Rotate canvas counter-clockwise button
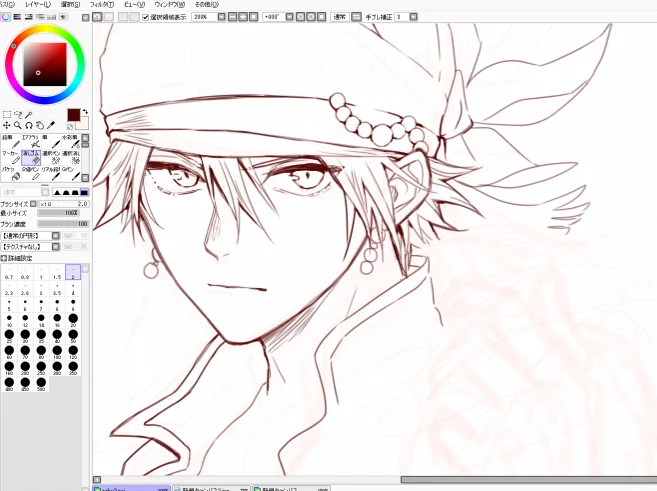This screenshot has width=657, height=491. point(300,17)
